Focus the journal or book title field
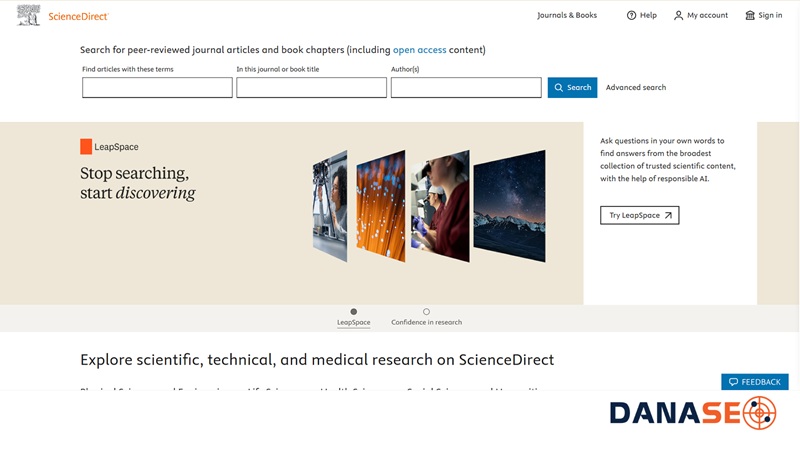The height and width of the screenshot is (450, 800). coord(311,87)
